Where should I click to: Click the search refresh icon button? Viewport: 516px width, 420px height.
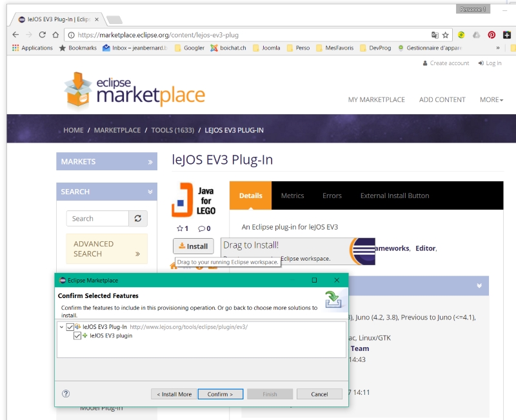pos(138,218)
